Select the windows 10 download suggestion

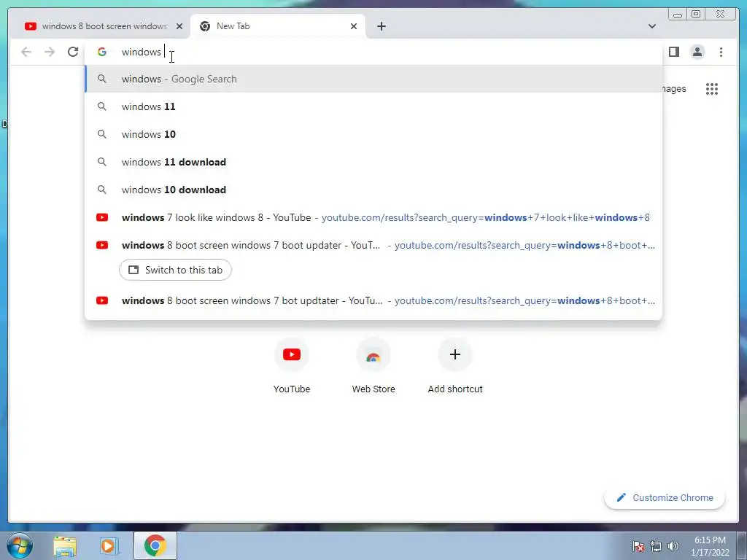(373, 190)
